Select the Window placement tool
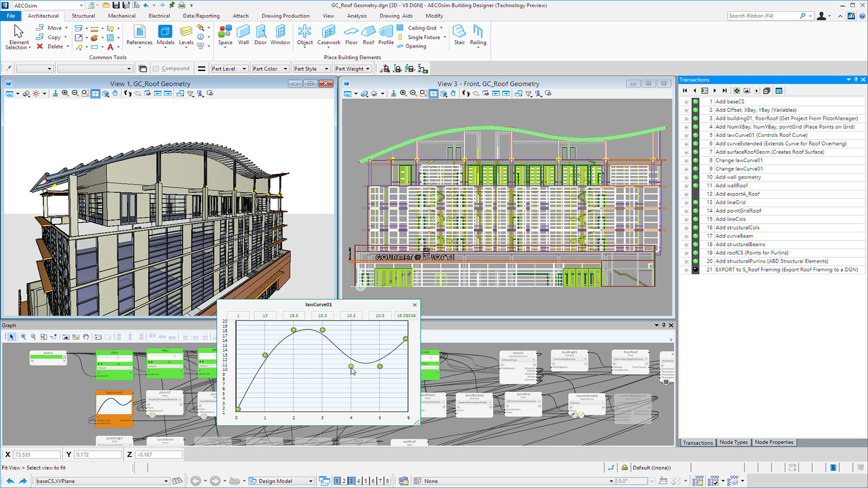The height and width of the screenshot is (488, 868). 279,34
